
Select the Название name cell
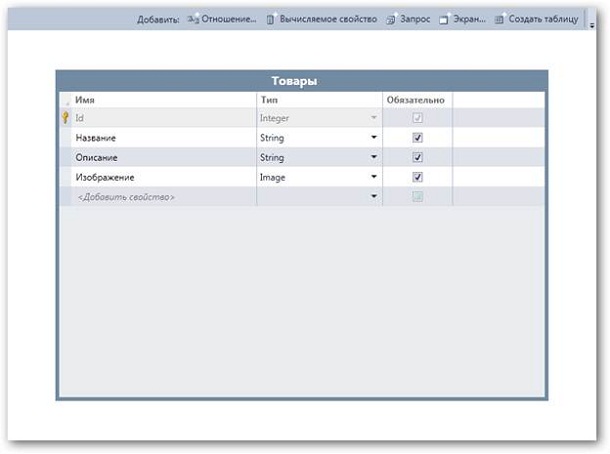[x=163, y=137]
